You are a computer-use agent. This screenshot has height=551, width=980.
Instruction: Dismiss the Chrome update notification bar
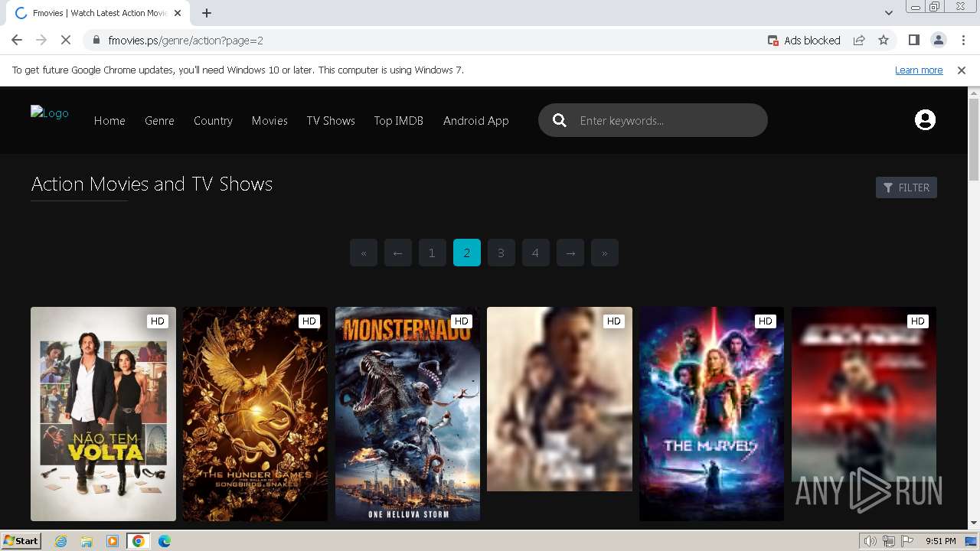[962, 70]
